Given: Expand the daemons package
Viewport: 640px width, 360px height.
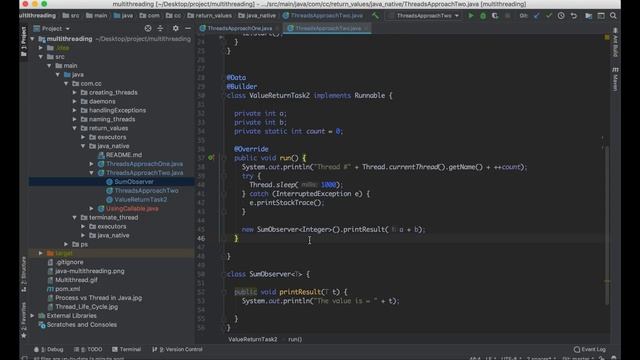Looking at the screenshot, I should [x=75, y=101].
